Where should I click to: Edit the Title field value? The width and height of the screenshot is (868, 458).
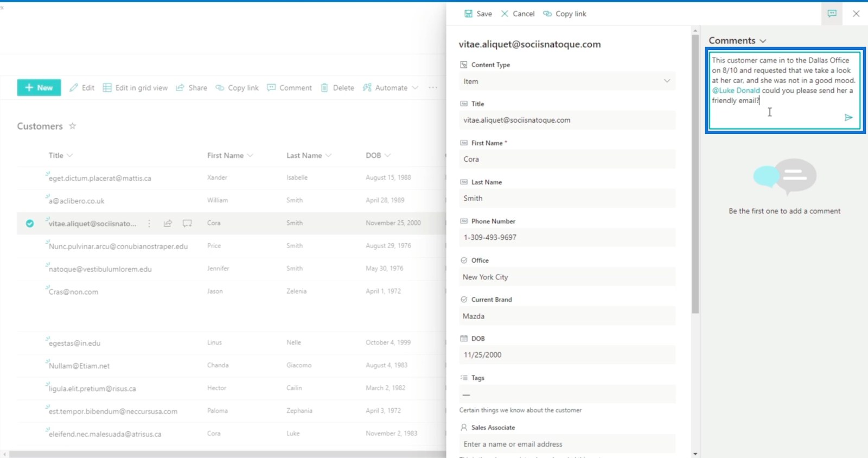click(x=567, y=120)
